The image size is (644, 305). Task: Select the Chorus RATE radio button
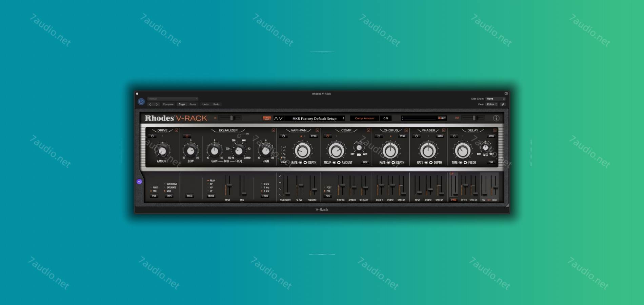pyautogui.click(x=388, y=163)
